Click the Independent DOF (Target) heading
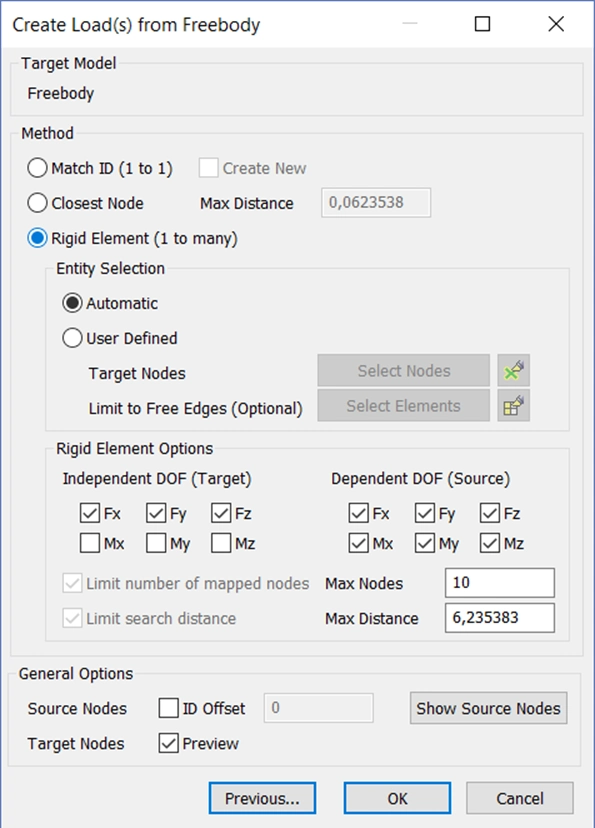 point(157,478)
